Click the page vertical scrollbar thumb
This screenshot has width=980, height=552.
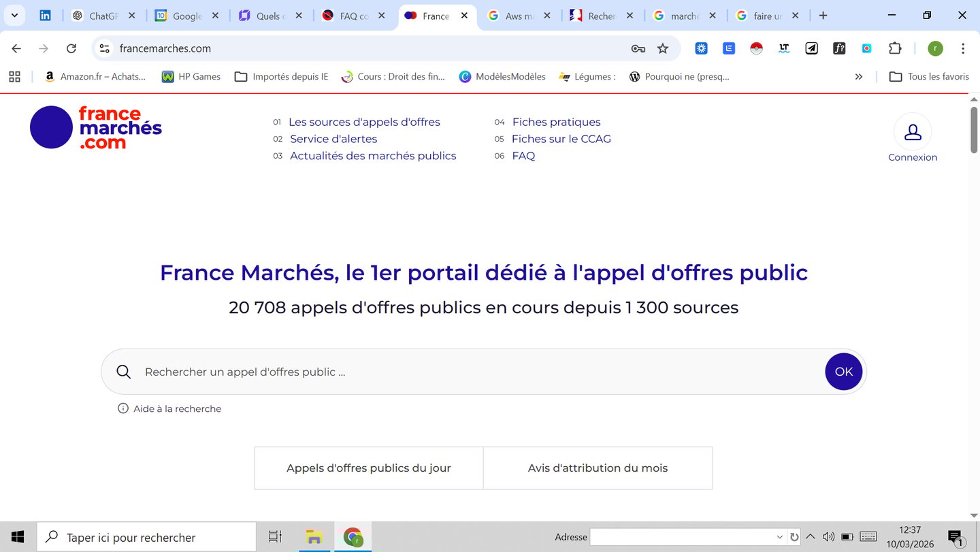point(974,129)
